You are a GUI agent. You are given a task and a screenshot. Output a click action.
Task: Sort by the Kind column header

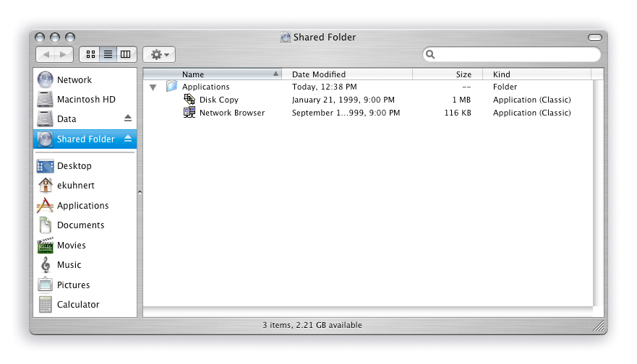click(x=536, y=74)
